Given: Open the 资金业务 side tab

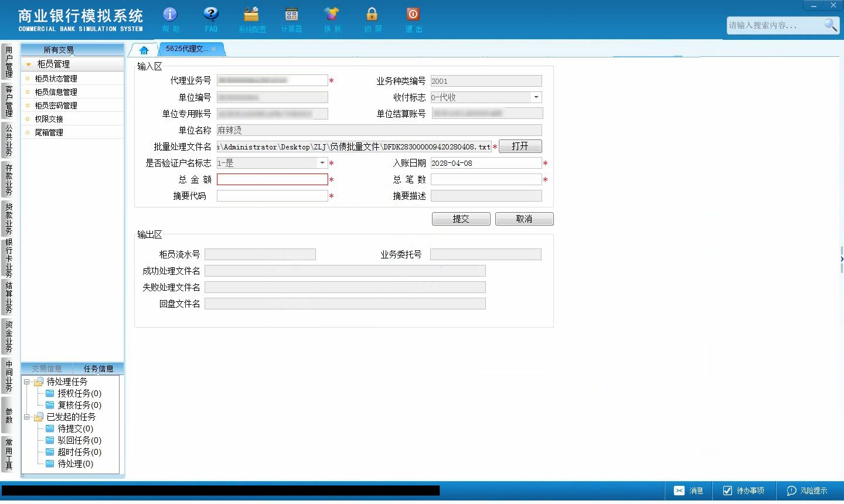Looking at the screenshot, I should [8, 336].
